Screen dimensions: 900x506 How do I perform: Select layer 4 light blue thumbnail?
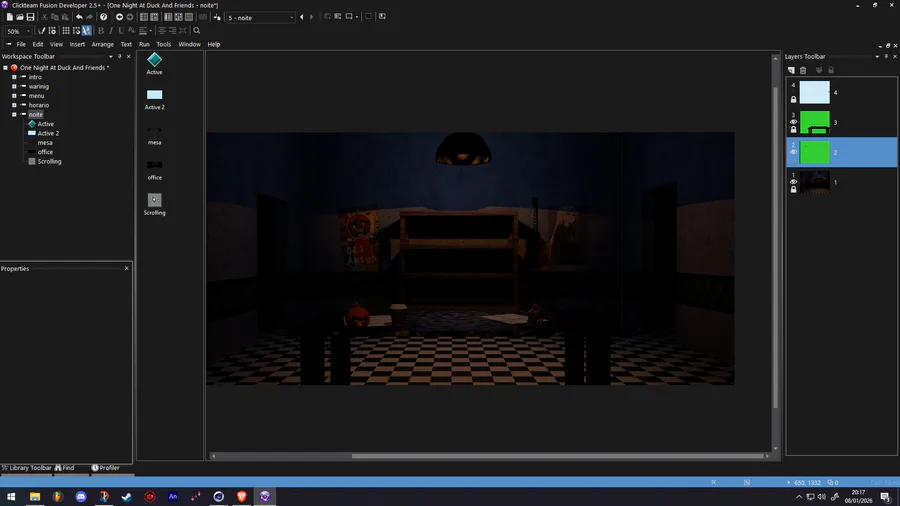click(814, 92)
